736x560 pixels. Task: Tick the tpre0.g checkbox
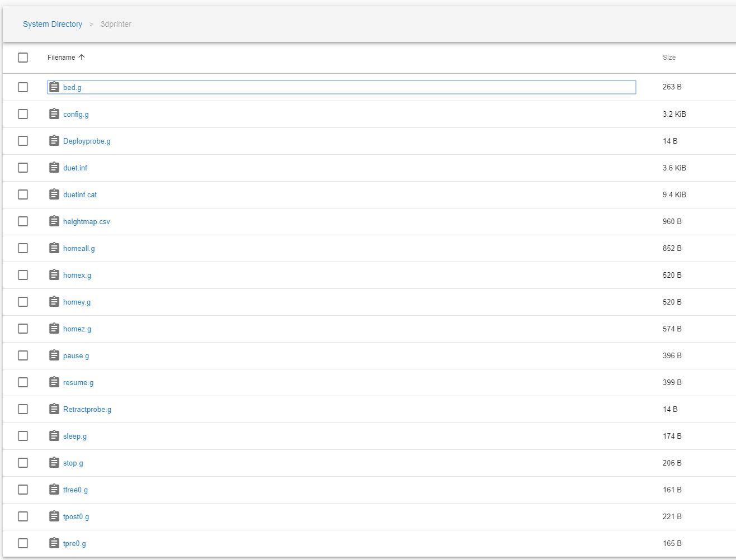point(23,543)
